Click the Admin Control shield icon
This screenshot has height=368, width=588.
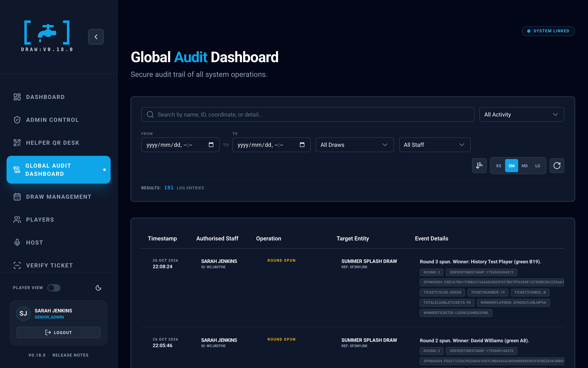17,120
